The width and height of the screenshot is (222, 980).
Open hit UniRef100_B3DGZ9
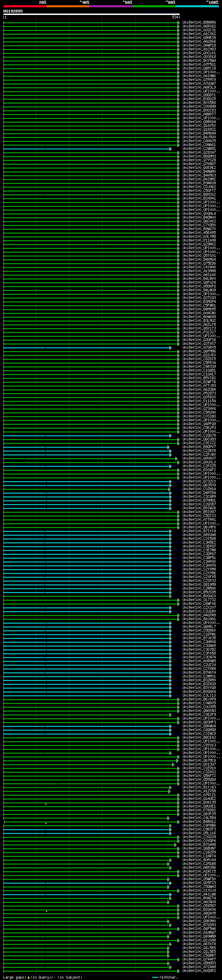199,99
